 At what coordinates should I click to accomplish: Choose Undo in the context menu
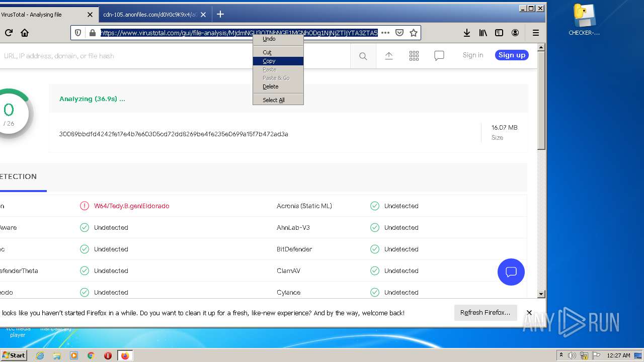click(278, 39)
